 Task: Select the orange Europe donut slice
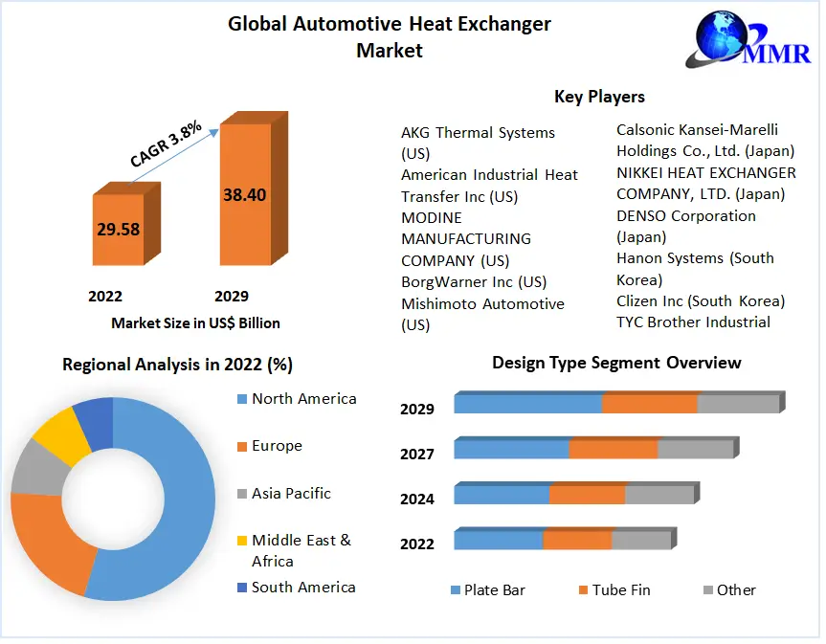48,545
